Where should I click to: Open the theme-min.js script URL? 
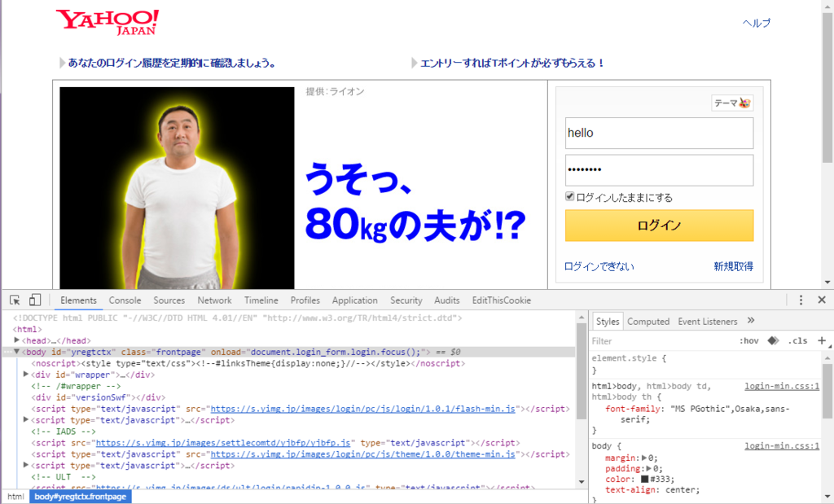[x=362, y=454]
